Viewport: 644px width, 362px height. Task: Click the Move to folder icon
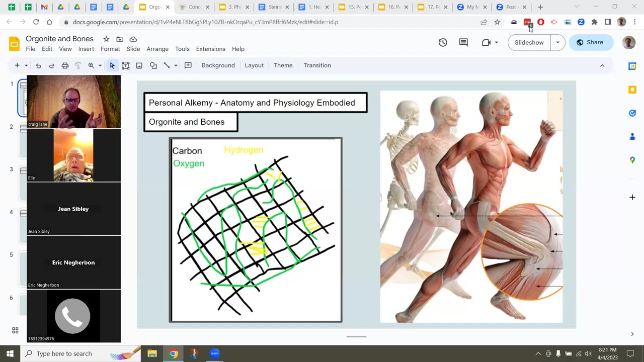(120, 39)
